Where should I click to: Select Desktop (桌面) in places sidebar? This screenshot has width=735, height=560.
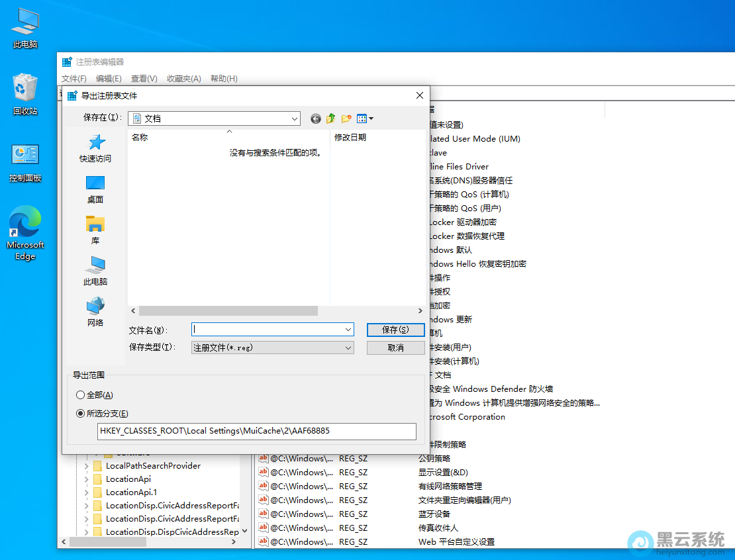pyautogui.click(x=95, y=189)
